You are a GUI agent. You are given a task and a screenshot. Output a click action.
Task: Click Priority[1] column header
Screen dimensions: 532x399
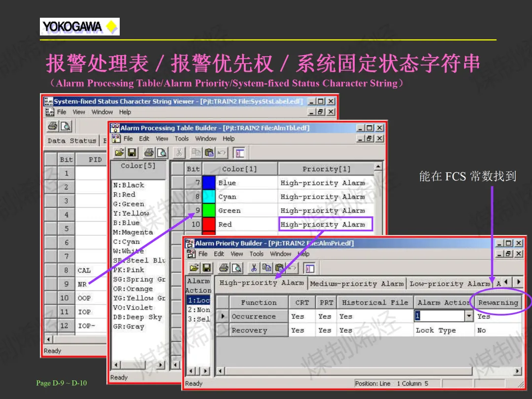[x=326, y=169]
